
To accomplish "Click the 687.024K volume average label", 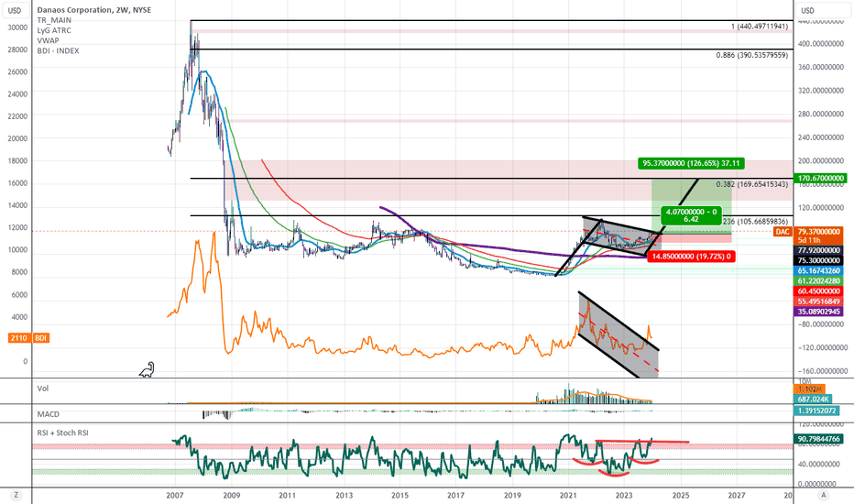I will (813, 400).
